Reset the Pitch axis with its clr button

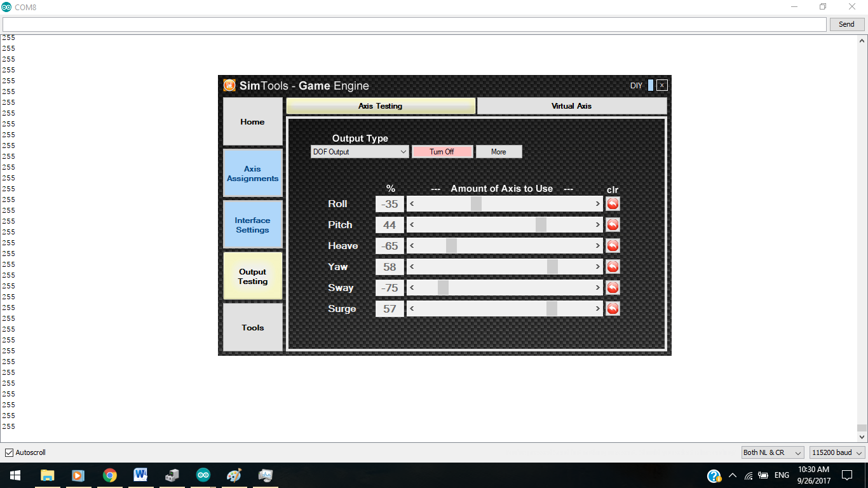coord(613,225)
